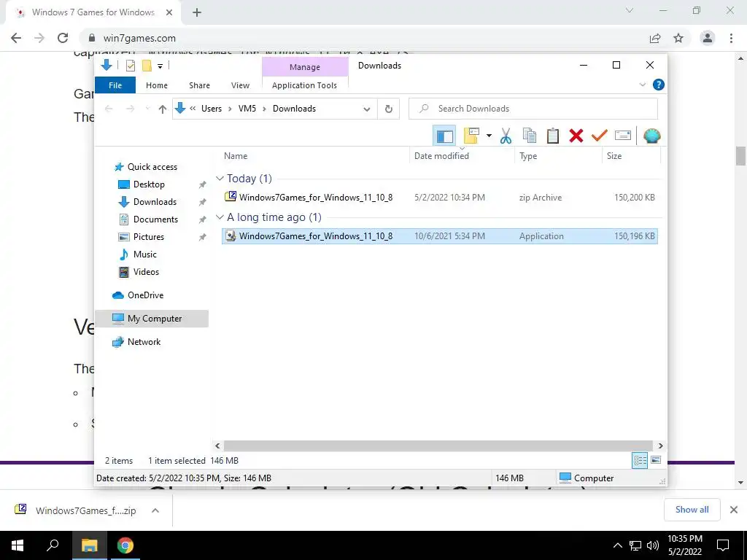Select My Computer in navigation pane
This screenshot has width=747, height=560.
(152, 319)
